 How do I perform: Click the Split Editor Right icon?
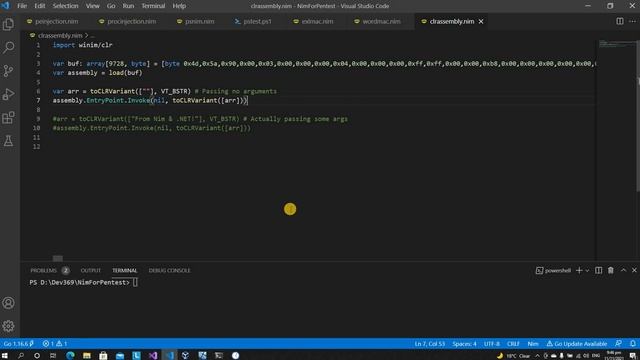click(620, 21)
